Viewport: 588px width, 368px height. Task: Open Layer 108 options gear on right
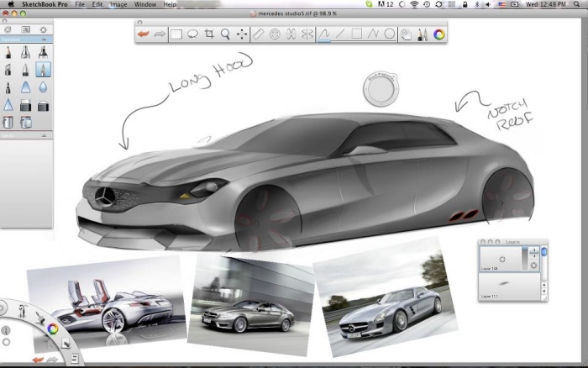534,265
